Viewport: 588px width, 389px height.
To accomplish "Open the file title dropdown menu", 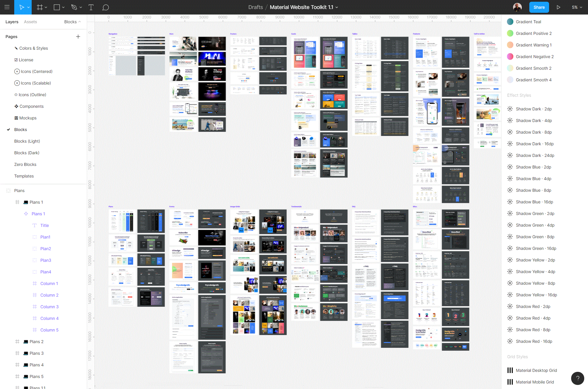I will (338, 7).
